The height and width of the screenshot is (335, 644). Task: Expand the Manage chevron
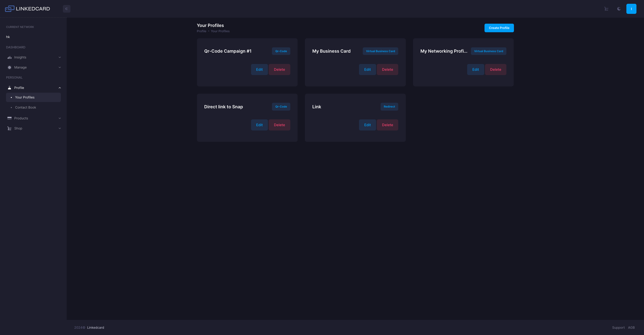(60, 68)
